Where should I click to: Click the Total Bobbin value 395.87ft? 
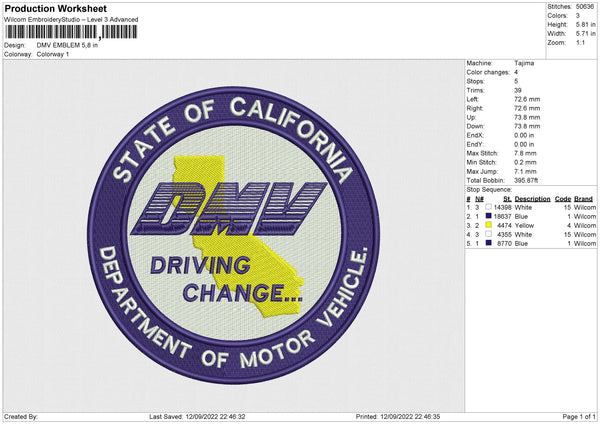pyautogui.click(x=526, y=180)
